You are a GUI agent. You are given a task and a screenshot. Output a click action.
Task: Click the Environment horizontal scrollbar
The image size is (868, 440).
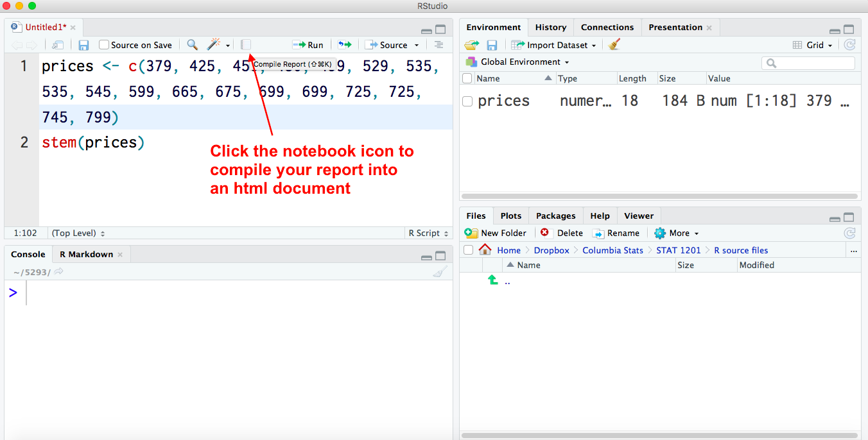(x=660, y=196)
